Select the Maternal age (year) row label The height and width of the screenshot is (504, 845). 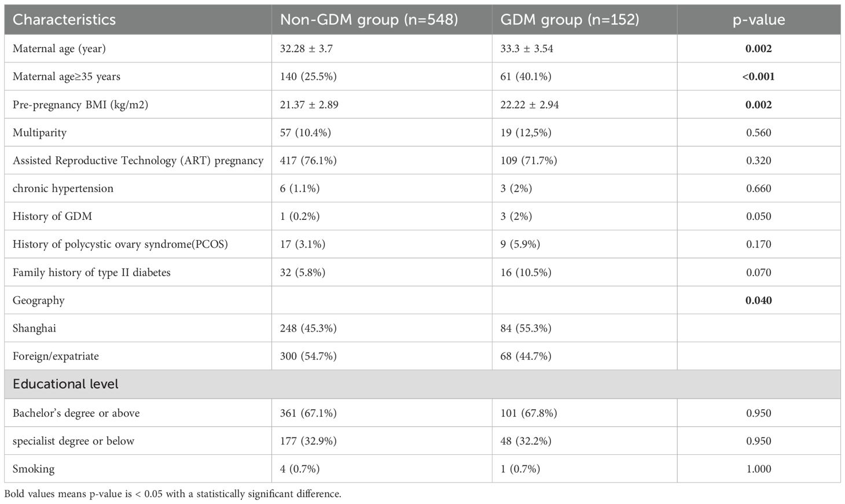(x=59, y=49)
